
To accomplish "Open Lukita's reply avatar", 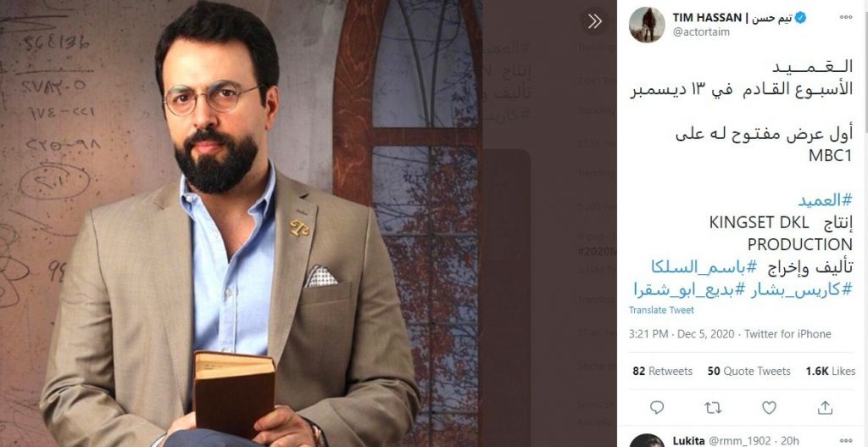I will pos(647,441).
